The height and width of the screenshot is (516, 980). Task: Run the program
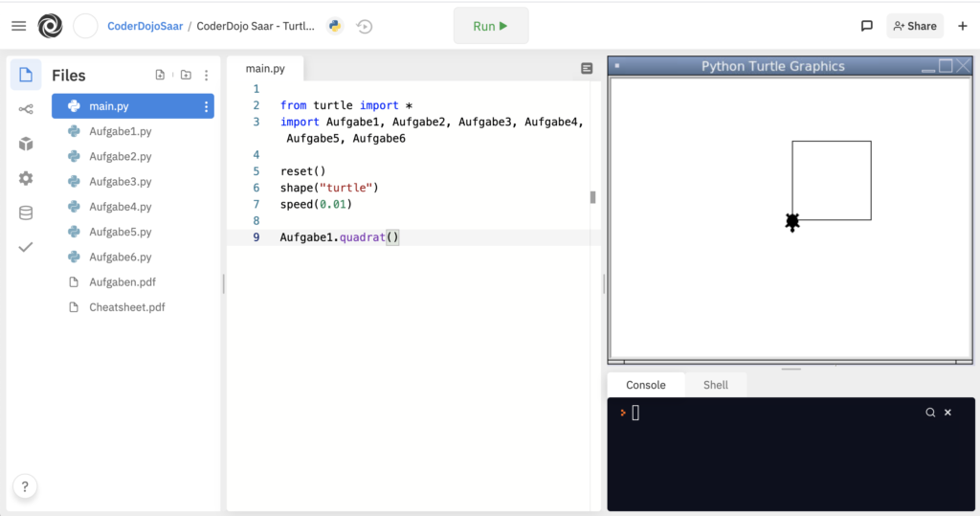click(x=491, y=26)
